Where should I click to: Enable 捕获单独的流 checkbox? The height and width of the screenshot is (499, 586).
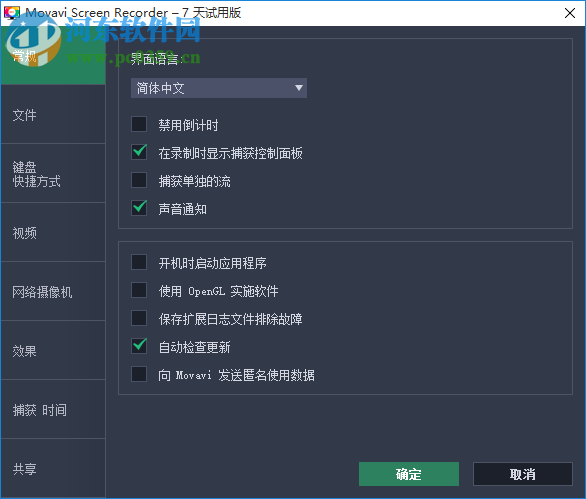coord(139,180)
